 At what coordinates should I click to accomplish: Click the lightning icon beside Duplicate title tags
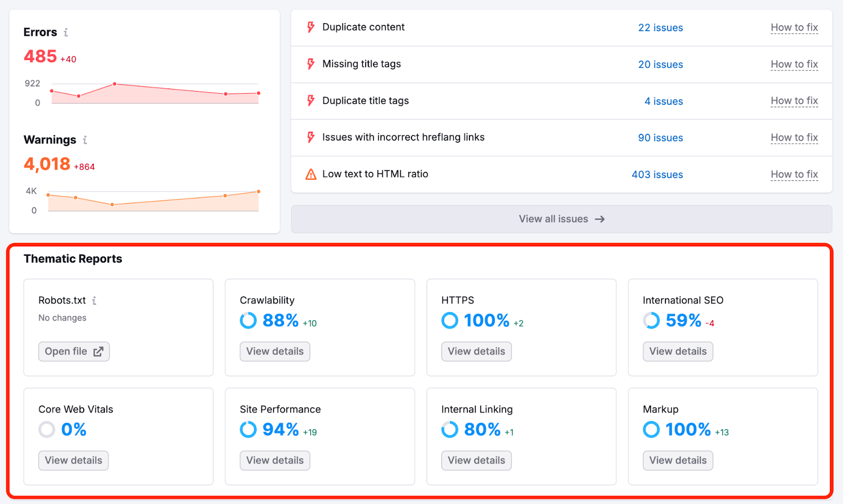(x=310, y=101)
